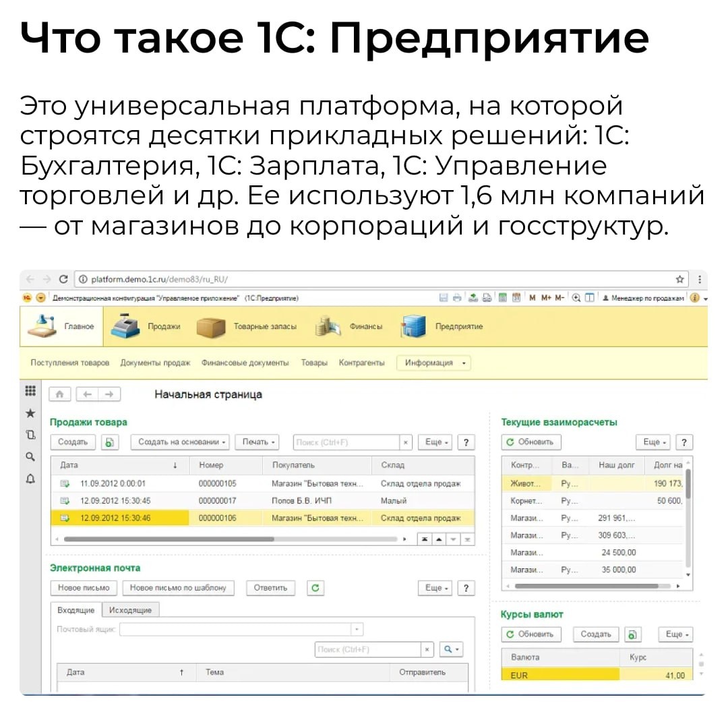The height and width of the screenshot is (728, 728).
Task: Click Создать in Продажи товара
Action: tap(73, 442)
